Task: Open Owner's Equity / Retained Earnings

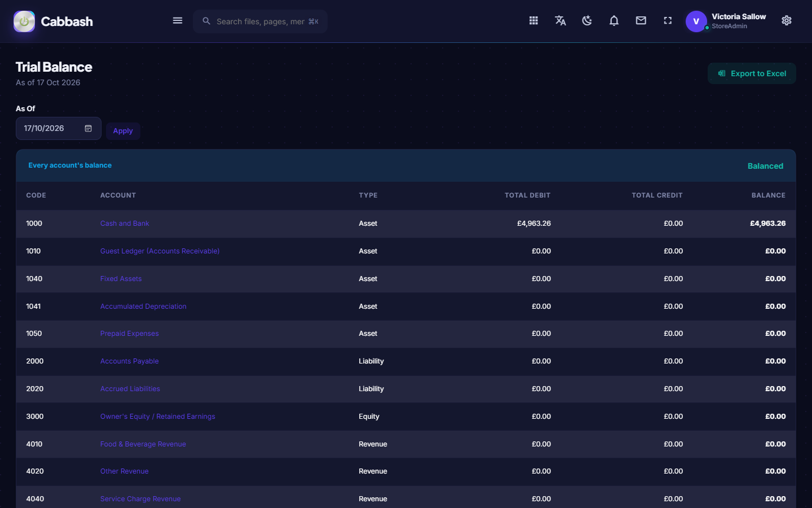Action: tap(157, 417)
